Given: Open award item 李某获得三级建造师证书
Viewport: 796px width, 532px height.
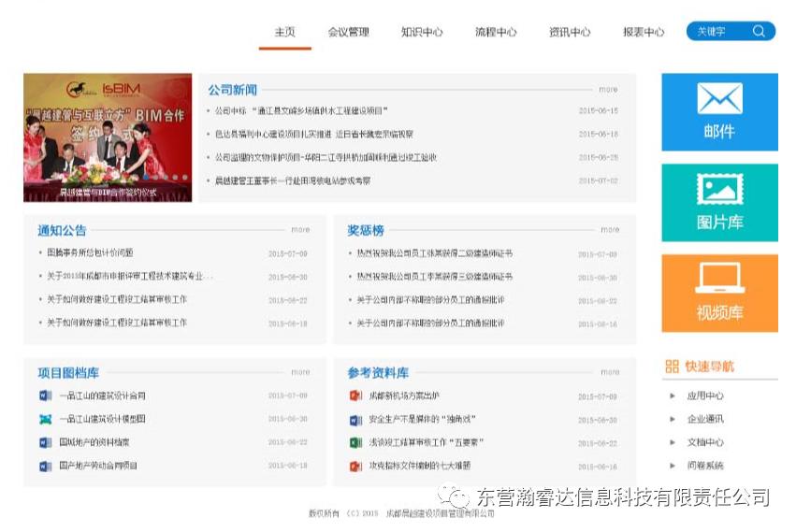Looking at the screenshot, I should [435, 276].
